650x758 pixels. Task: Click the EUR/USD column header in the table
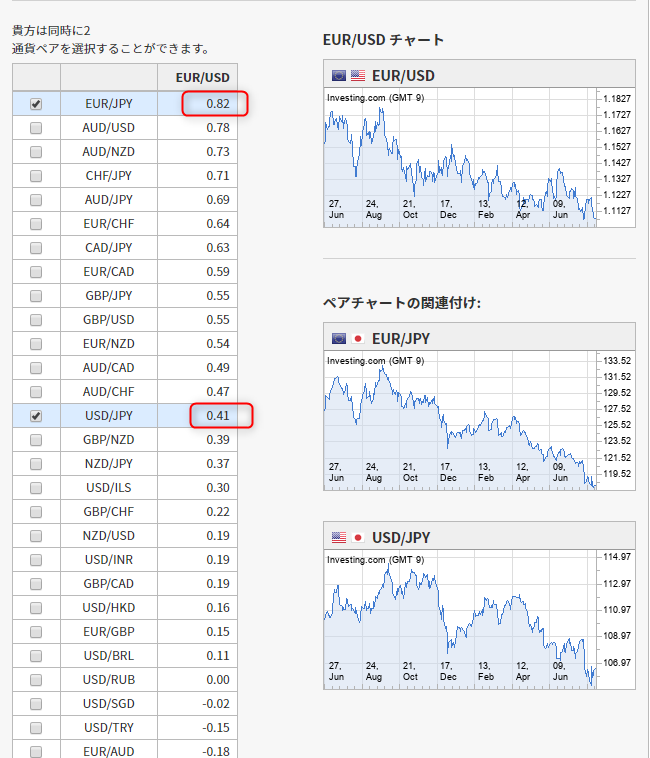click(x=202, y=77)
